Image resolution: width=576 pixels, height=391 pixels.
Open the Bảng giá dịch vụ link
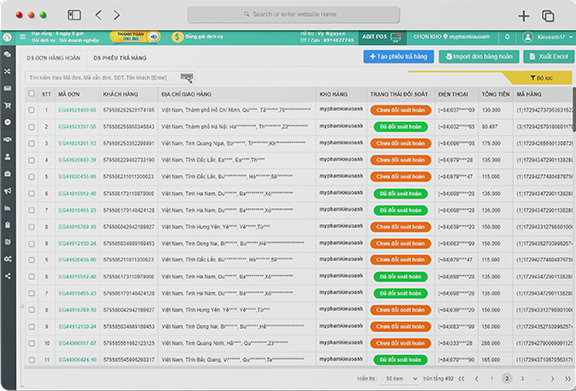(204, 36)
